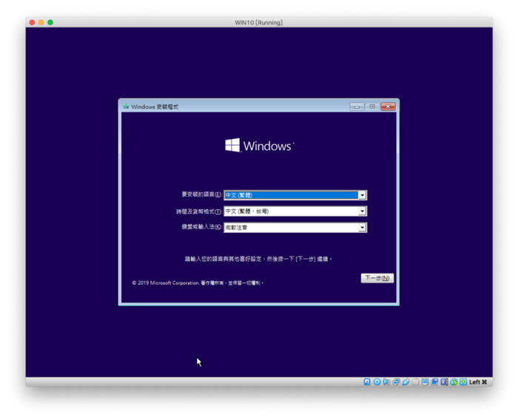
Task: Click the recording indicator icon in status bar
Action: pyautogui.click(x=434, y=382)
